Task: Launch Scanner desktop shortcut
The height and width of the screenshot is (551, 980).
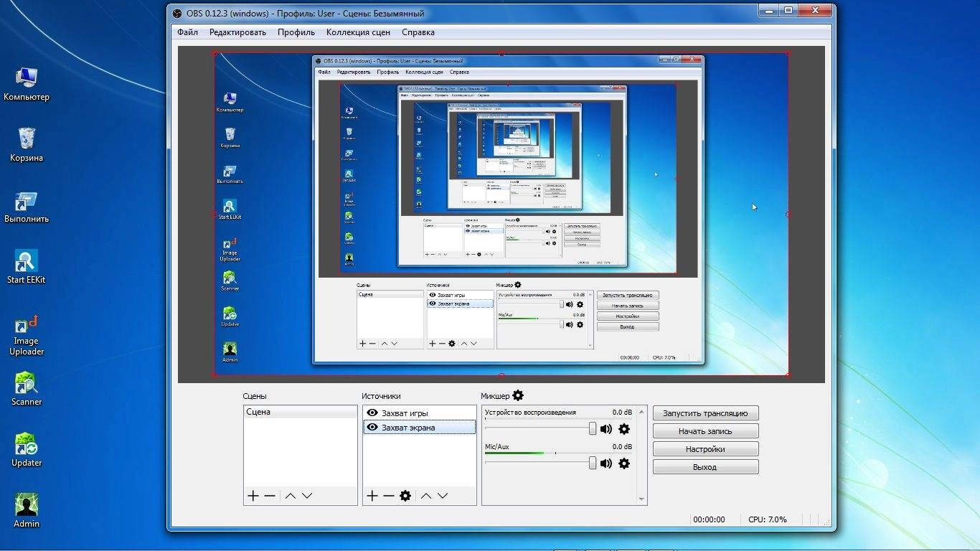Action: [x=27, y=389]
